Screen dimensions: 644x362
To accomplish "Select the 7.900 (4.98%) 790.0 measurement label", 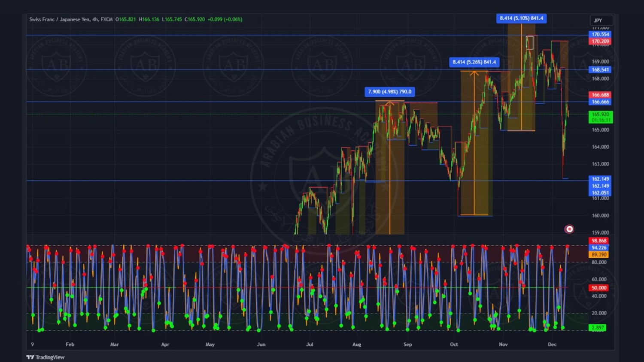I will tap(390, 92).
